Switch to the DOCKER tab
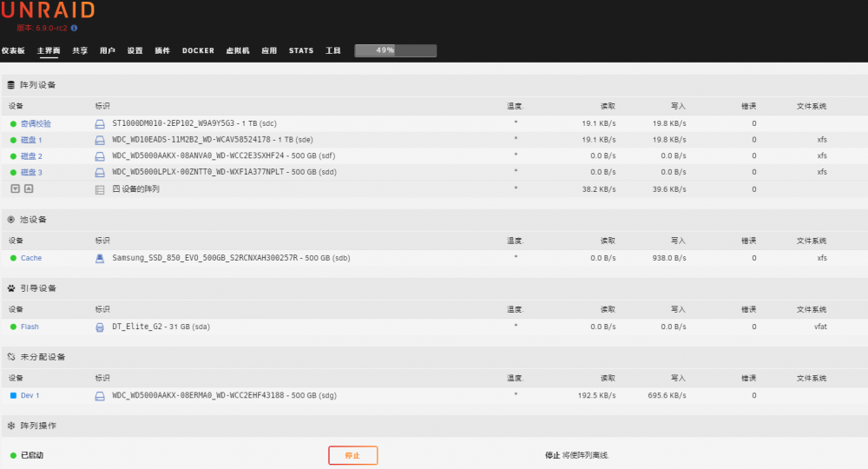868x469 pixels. point(198,50)
